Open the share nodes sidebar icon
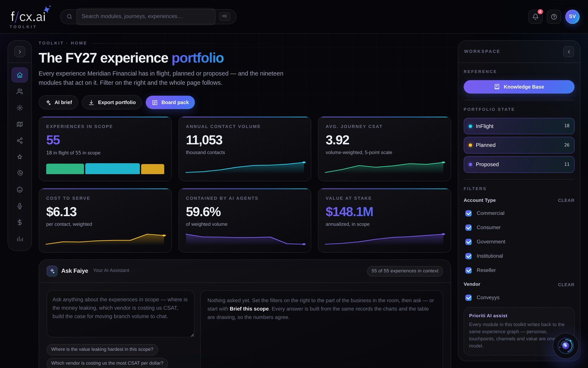 pos(20,141)
